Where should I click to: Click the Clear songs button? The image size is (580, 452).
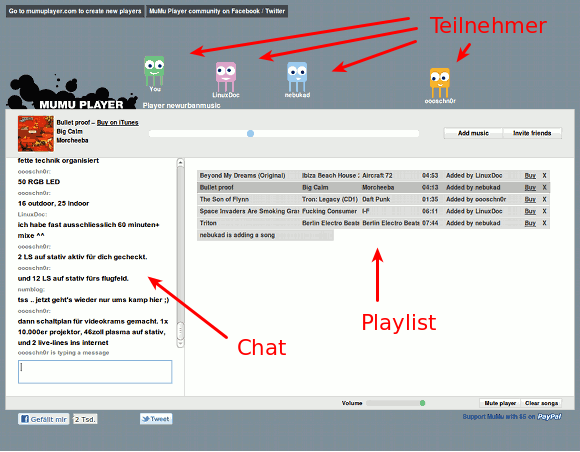coord(541,403)
